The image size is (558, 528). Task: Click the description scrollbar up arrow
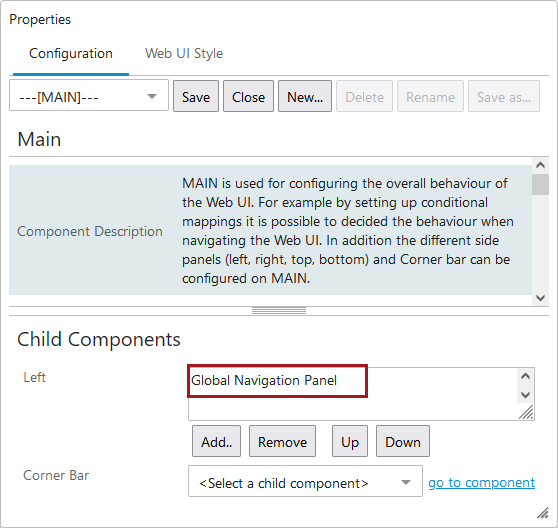pos(540,165)
